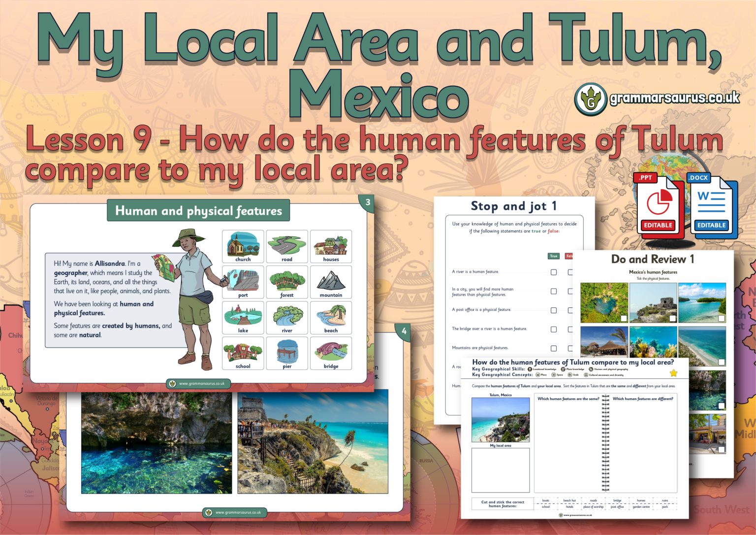Check the box under the Tulum ruins photo
Screen dimensions: 756x535
[x=672, y=318]
